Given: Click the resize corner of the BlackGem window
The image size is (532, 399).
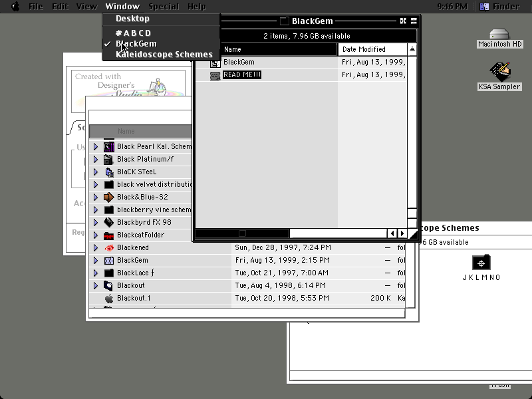Looking at the screenshot, I should click(x=412, y=234).
